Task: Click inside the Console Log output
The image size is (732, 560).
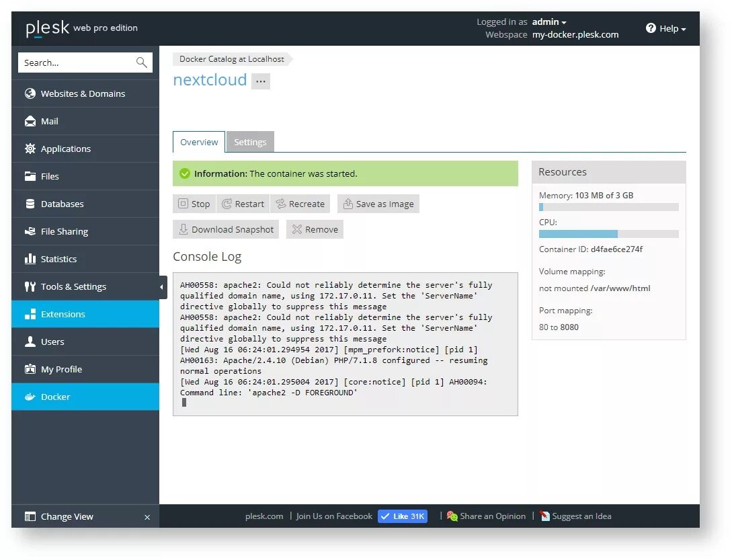Action: pyautogui.click(x=345, y=344)
